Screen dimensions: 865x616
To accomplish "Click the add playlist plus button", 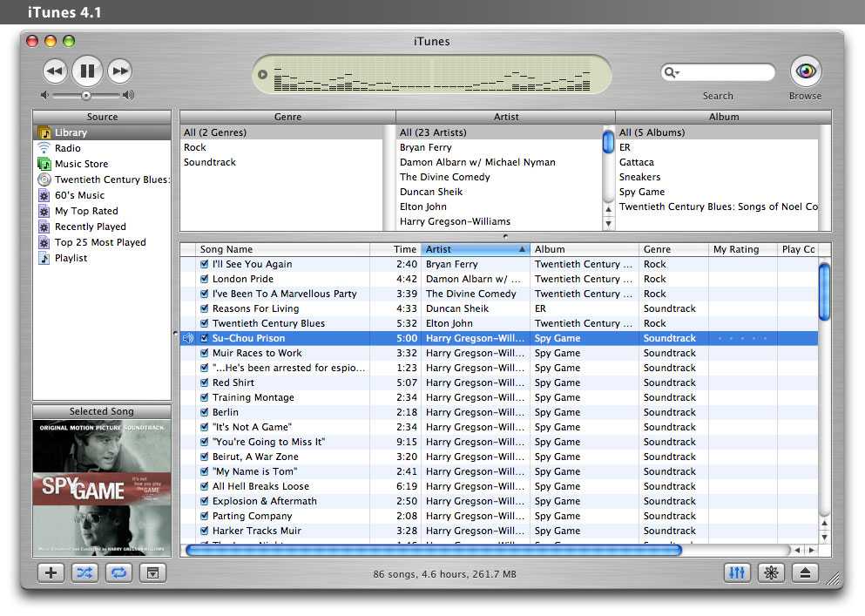I will (51, 573).
